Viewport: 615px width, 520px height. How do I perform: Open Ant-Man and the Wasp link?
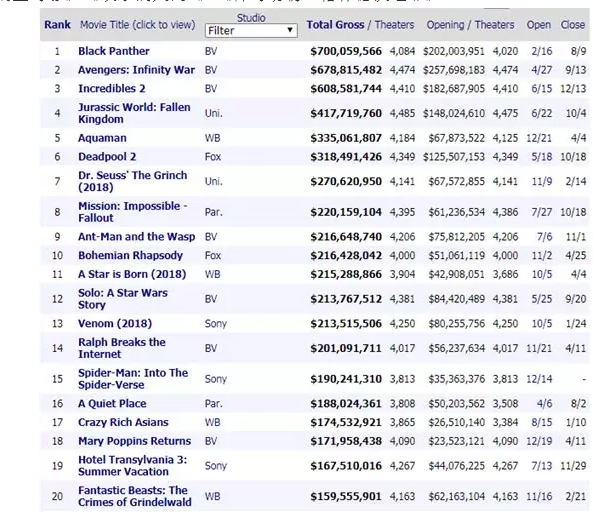click(x=136, y=237)
